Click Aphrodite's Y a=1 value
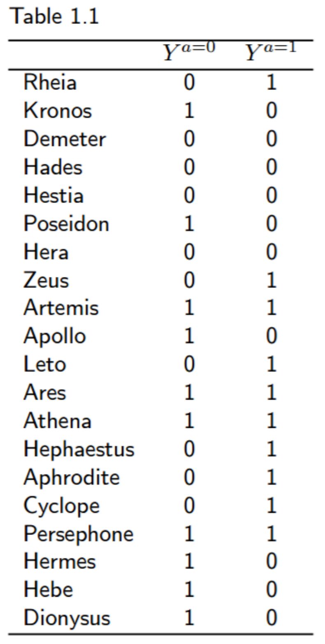The width and height of the screenshot is (325, 644). pyautogui.click(x=271, y=477)
